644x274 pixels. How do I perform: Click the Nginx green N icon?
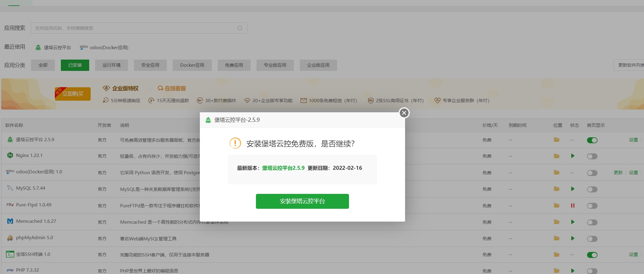pyautogui.click(x=10, y=155)
